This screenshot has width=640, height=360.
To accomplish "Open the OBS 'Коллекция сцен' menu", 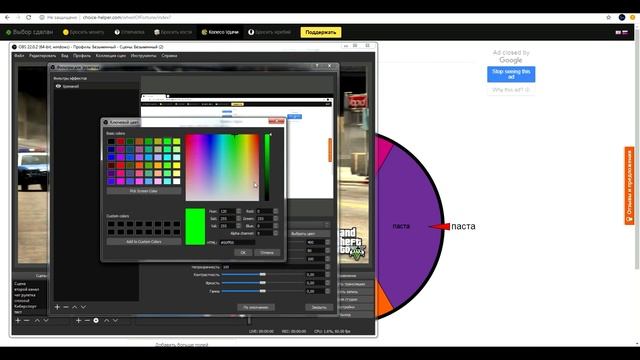I will [x=111, y=56].
